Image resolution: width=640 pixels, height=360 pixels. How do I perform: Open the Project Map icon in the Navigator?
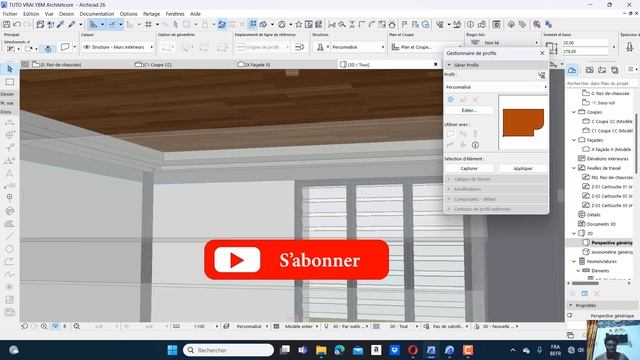coord(572,70)
